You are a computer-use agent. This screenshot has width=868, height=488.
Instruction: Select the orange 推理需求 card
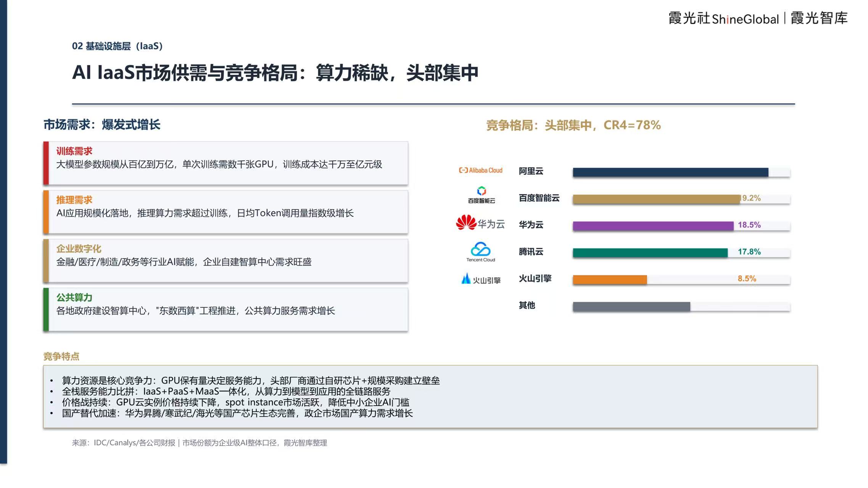point(225,212)
